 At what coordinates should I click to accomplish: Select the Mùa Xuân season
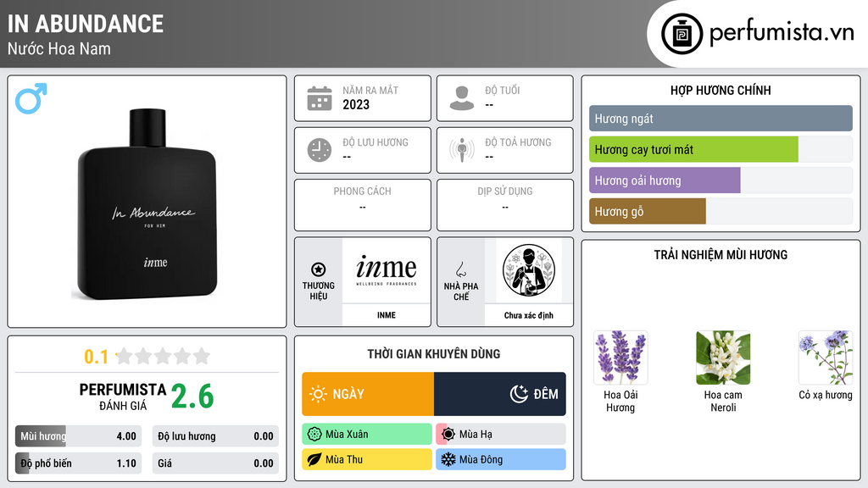pos(367,435)
